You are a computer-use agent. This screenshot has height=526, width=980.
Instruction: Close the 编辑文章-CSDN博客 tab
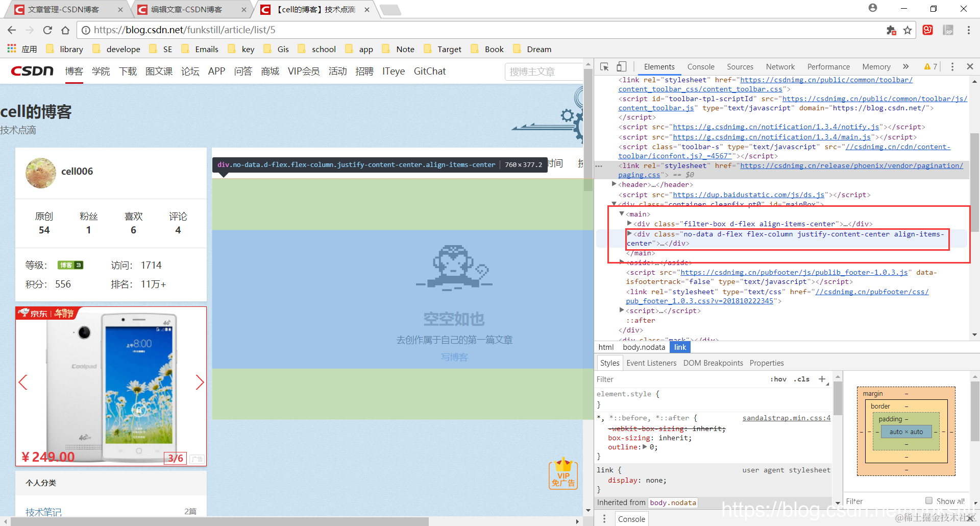click(x=244, y=10)
